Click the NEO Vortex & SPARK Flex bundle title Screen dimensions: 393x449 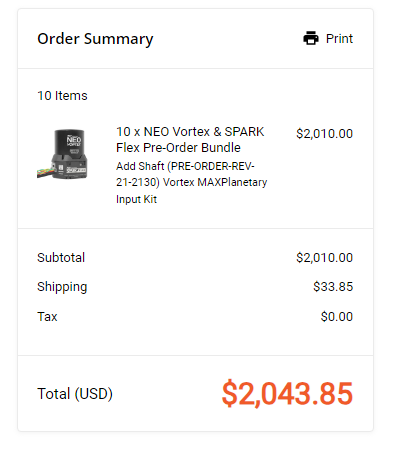click(x=190, y=140)
